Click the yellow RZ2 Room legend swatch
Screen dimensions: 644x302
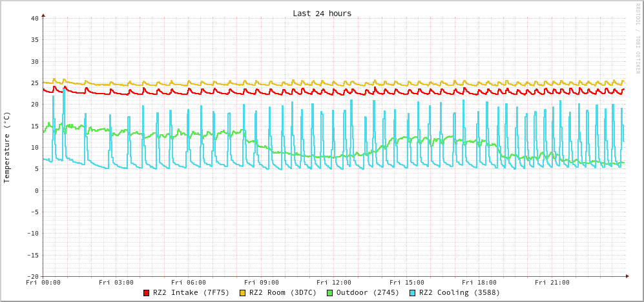243,293
